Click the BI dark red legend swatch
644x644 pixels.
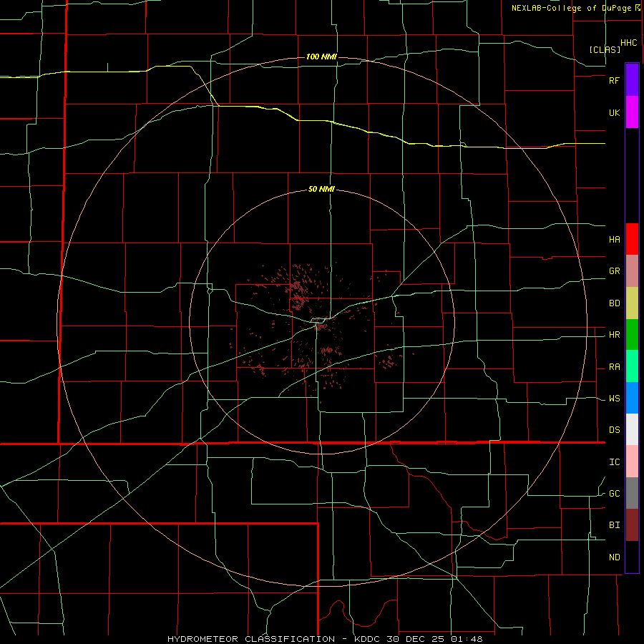click(632, 525)
